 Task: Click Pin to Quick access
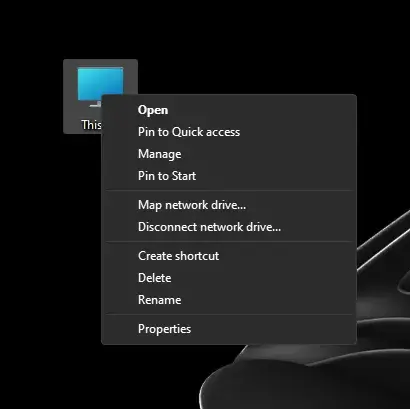[x=229, y=132]
